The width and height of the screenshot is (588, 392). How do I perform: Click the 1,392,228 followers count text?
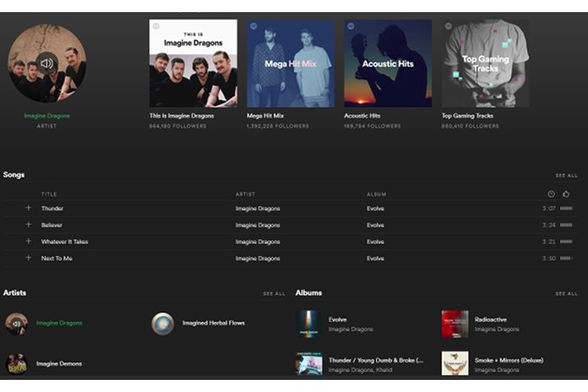point(278,126)
